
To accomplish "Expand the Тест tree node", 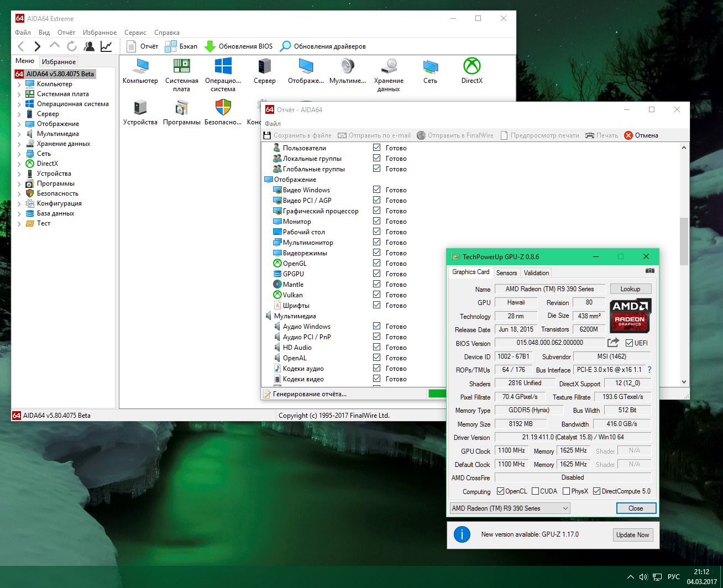I will tap(19, 224).
